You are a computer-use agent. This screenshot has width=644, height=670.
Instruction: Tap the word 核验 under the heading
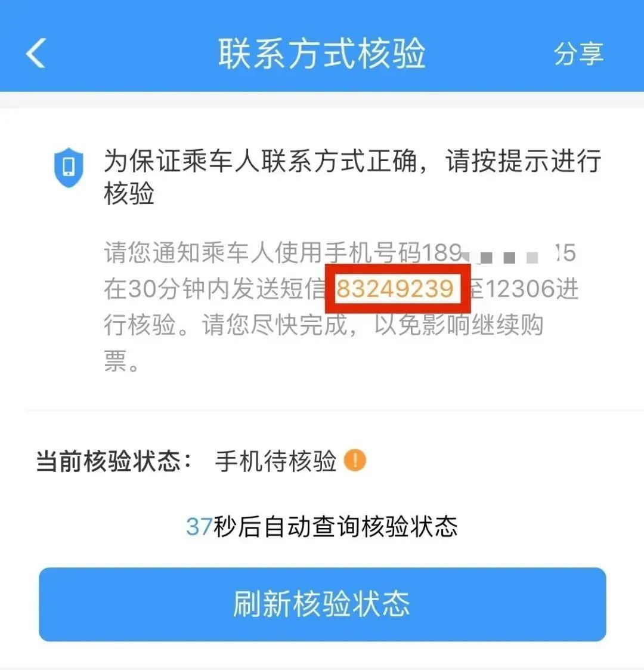[x=129, y=193]
